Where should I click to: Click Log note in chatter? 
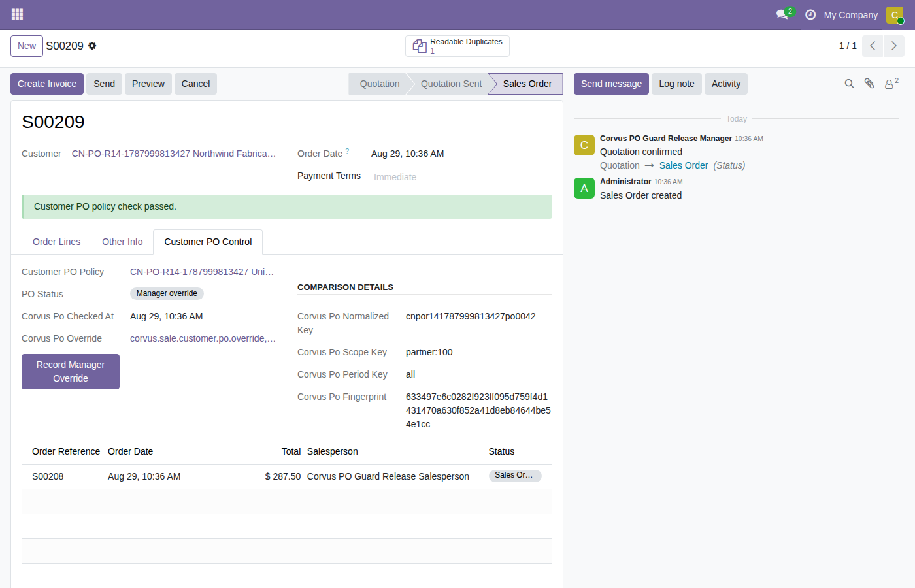[676, 84]
